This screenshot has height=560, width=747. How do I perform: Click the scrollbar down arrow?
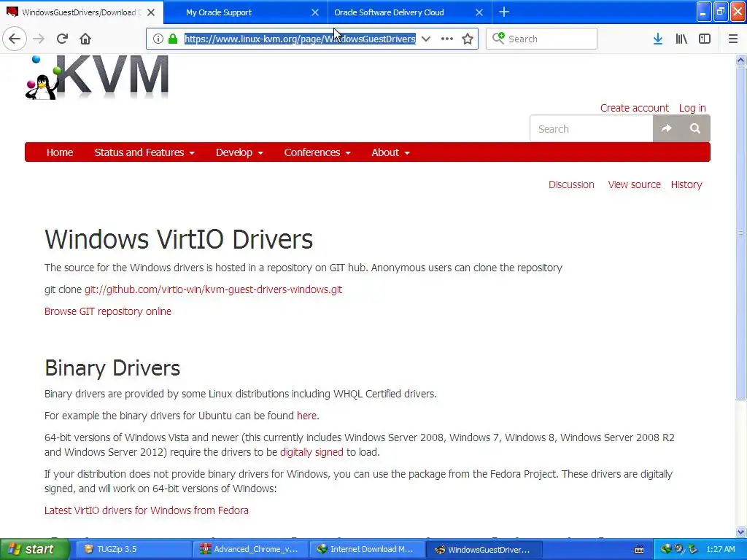pos(740,532)
